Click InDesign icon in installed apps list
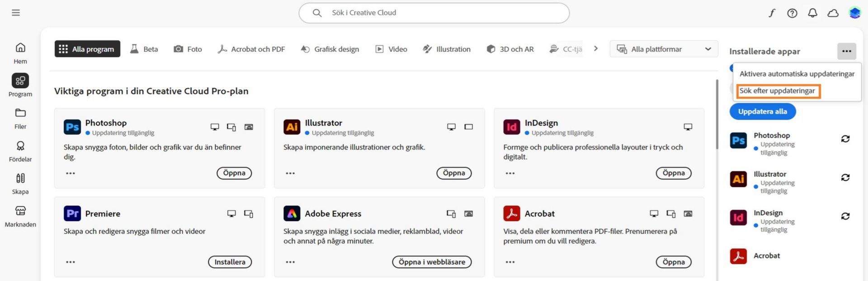 coord(738,218)
